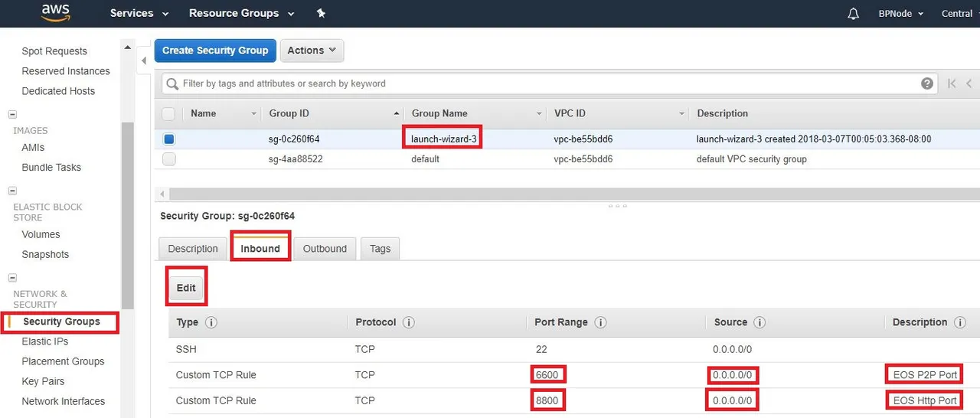Toggle the select-all checkbox in table header

click(169, 113)
